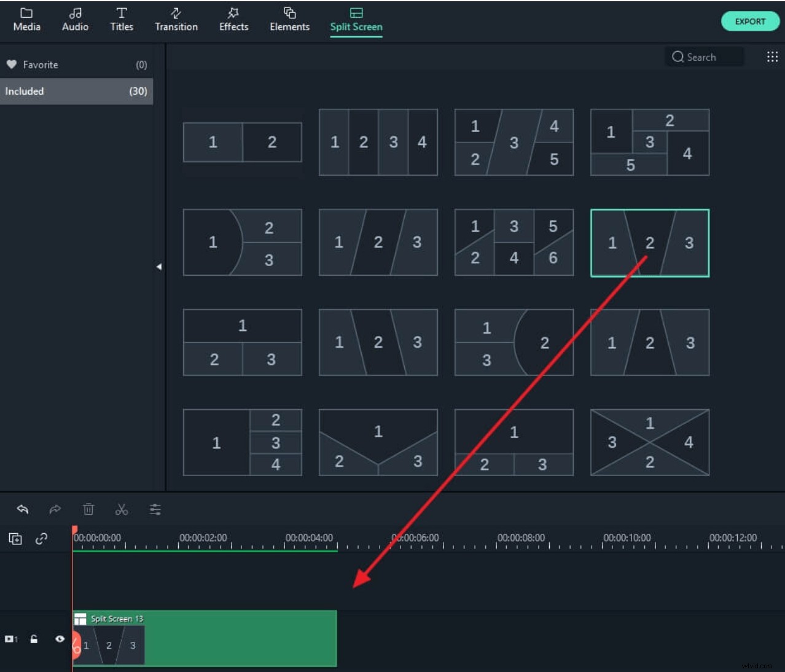Toggle track lock on video track
This screenshot has height=672, width=785.
point(34,639)
